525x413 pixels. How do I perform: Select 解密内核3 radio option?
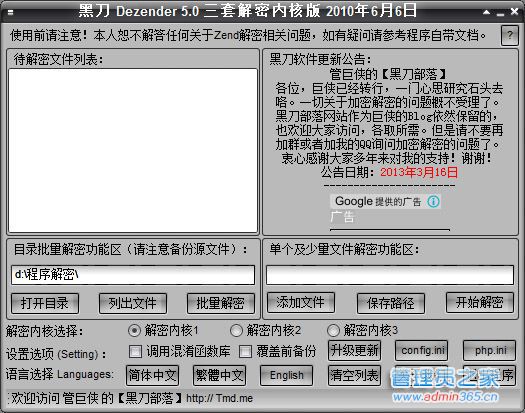click(333, 331)
